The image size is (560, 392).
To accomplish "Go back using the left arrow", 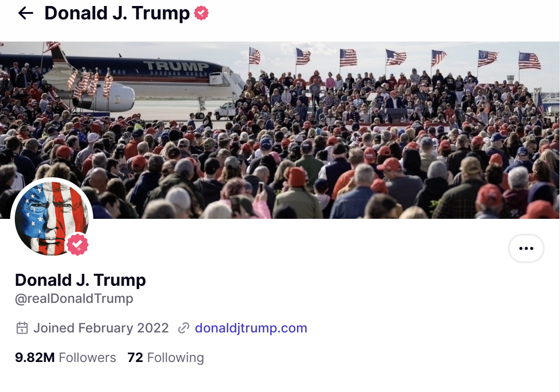I will pos(25,13).
